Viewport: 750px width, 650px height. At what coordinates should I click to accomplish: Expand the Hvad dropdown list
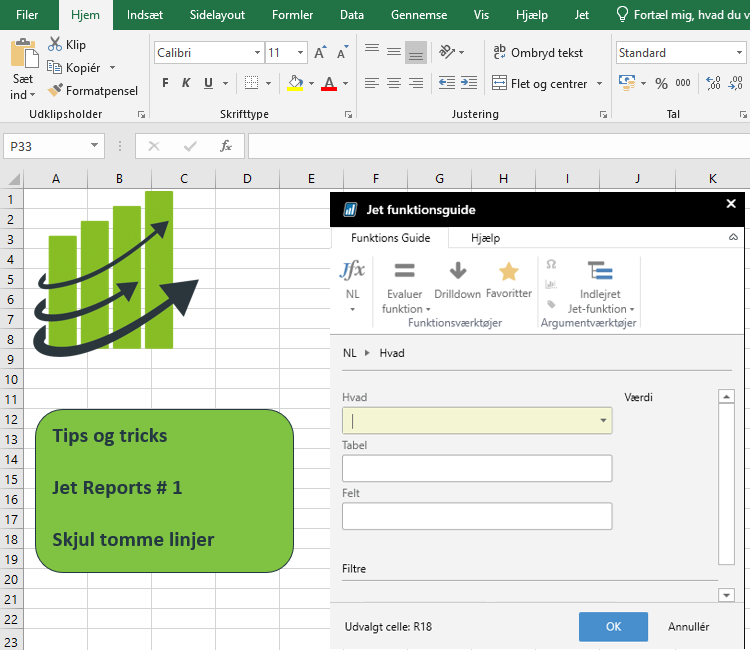coord(603,421)
